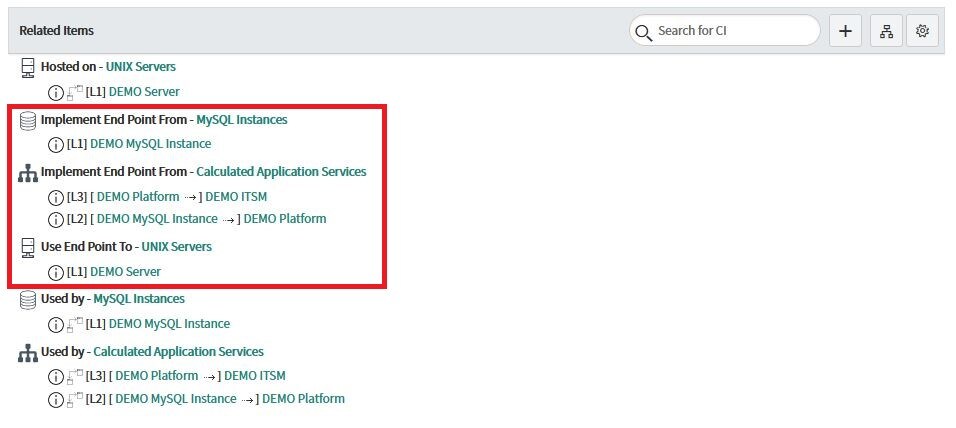
Task: Show info for [L1] DEMO MySQL Instance under Implement End Point From
Action: click(55, 145)
